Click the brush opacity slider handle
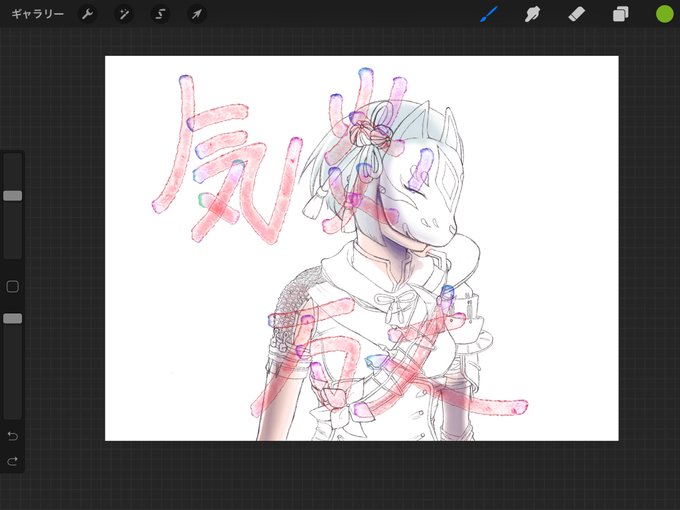Image resolution: width=680 pixels, height=510 pixels. (13, 319)
